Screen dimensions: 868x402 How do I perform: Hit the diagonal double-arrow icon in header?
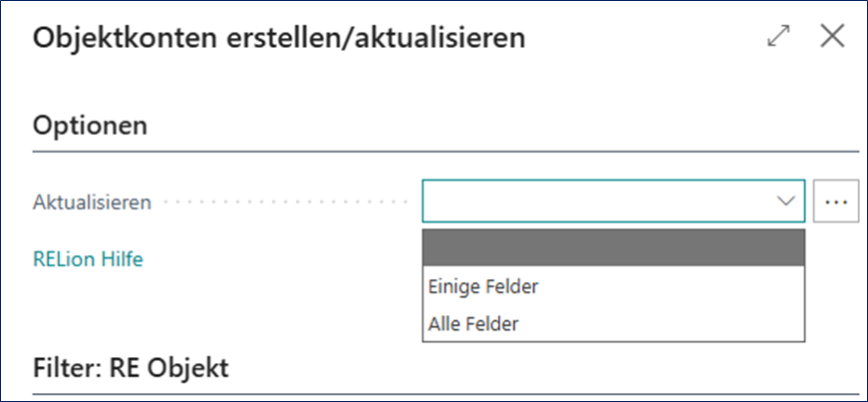[x=778, y=37]
